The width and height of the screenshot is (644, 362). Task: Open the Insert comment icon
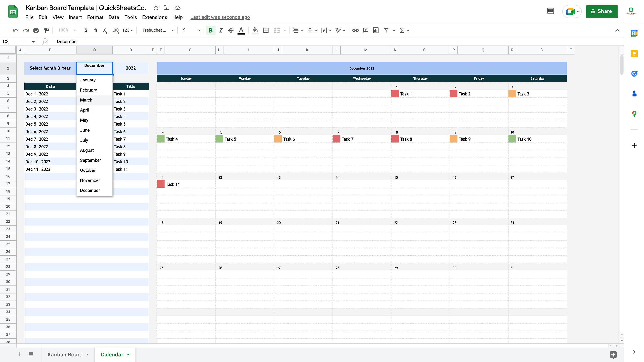(x=366, y=30)
